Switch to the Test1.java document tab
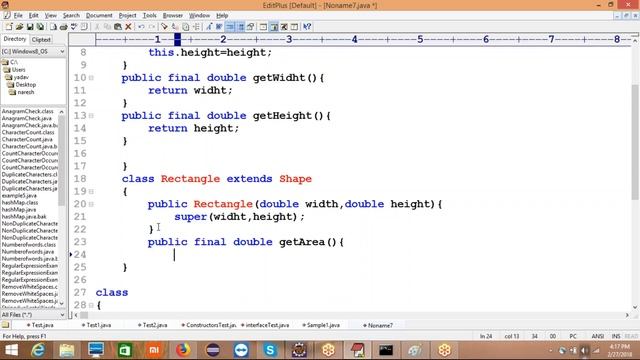This screenshot has width=640, height=360. (x=96, y=325)
